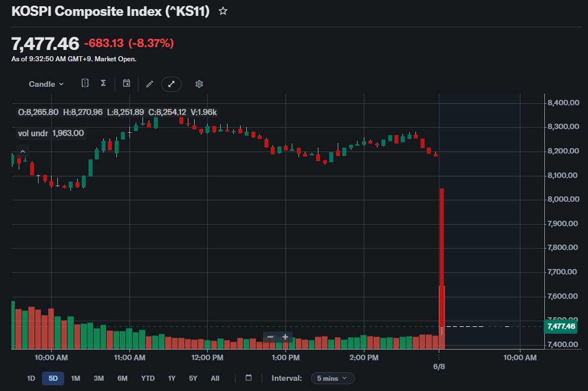Image resolution: width=588 pixels, height=391 pixels.
Task: Expand chart to full screen
Action: 171,84
